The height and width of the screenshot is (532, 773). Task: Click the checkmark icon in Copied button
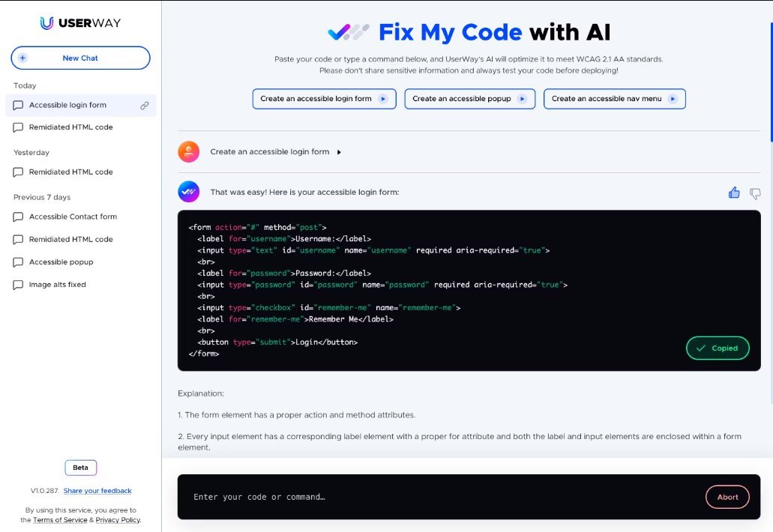click(700, 348)
